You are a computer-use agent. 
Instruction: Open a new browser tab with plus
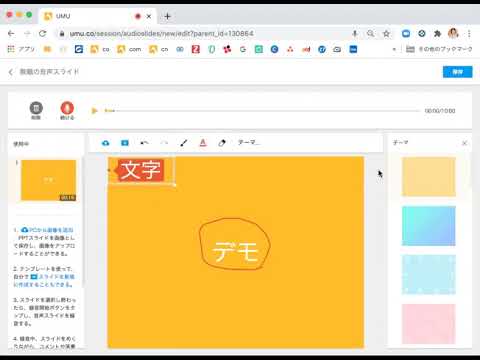(x=167, y=16)
